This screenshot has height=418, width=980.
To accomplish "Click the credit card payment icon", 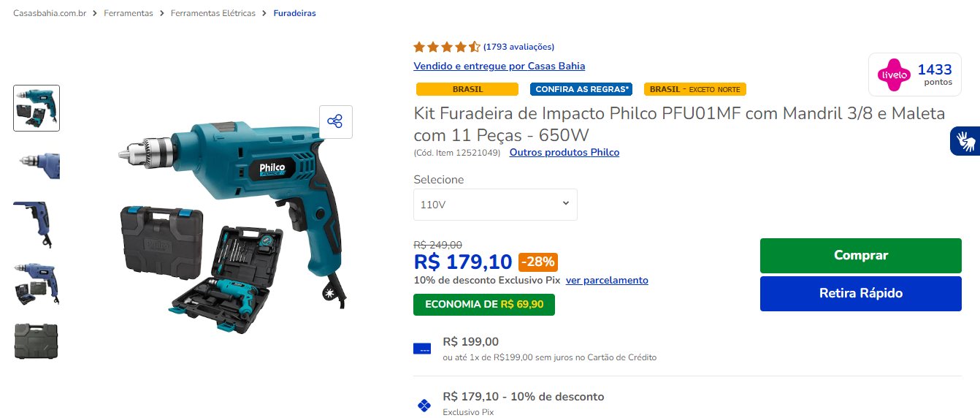I will (422, 349).
